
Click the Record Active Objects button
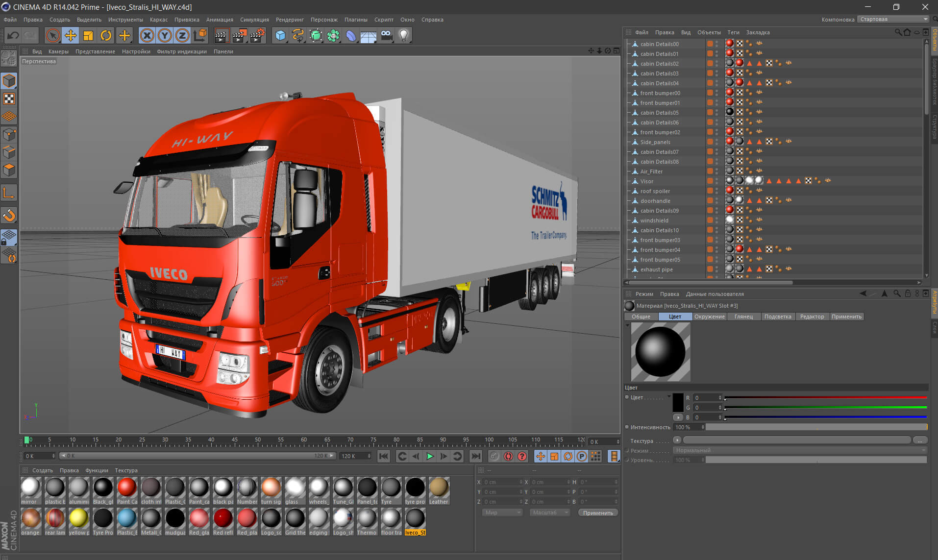pyautogui.click(x=494, y=456)
